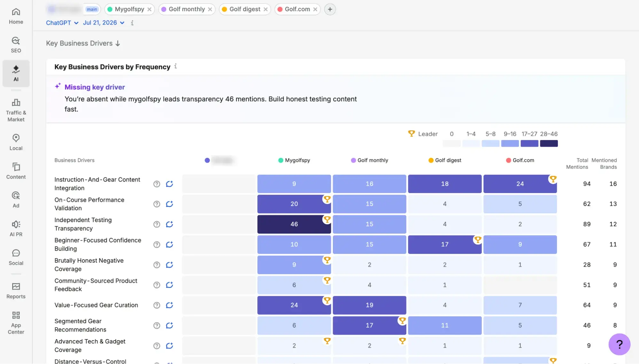Remove Golf.com competitor chip

pyautogui.click(x=315, y=9)
